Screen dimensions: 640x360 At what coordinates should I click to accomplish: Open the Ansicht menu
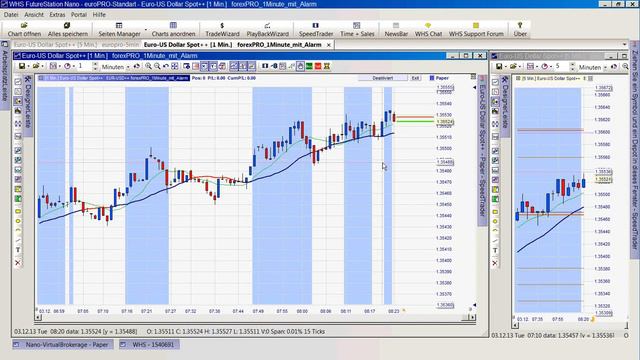tap(34, 15)
